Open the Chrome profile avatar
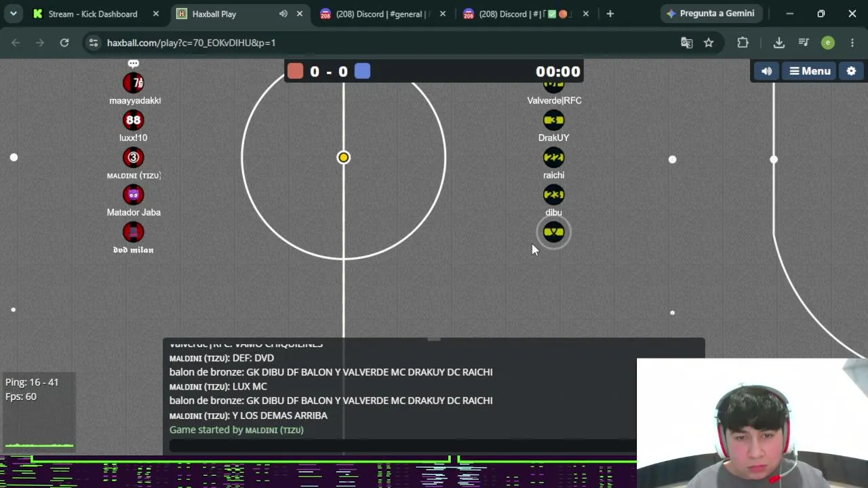Image resolution: width=868 pixels, height=488 pixels. (x=828, y=43)
